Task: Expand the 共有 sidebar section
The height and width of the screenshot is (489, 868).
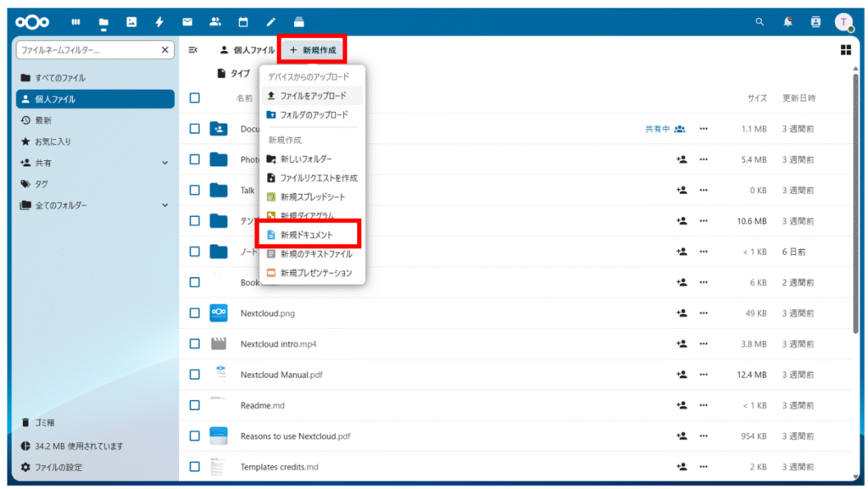Action: pos(165,163)
